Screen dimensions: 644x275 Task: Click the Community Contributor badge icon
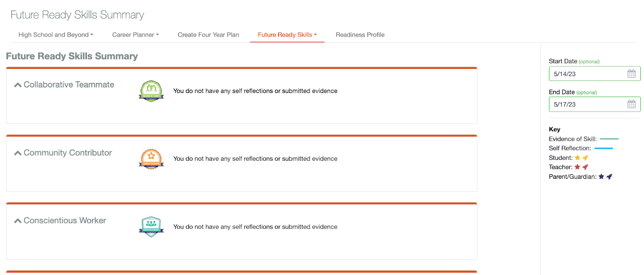[x=151, y=159]
